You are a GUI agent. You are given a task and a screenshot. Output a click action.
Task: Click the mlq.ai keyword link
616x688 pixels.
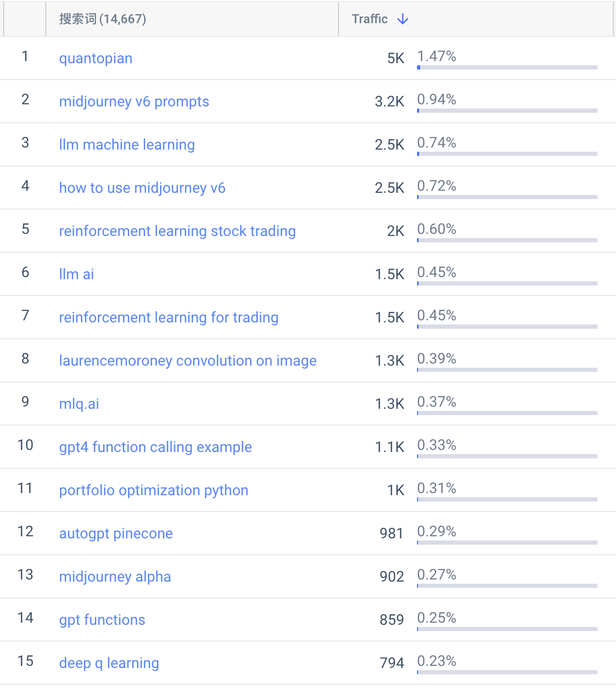coord(79,404)
